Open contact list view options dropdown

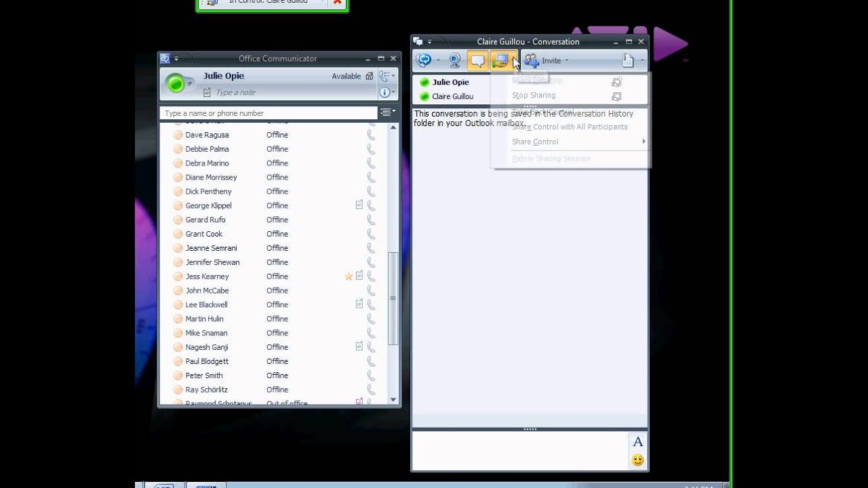tap(387, 113)
